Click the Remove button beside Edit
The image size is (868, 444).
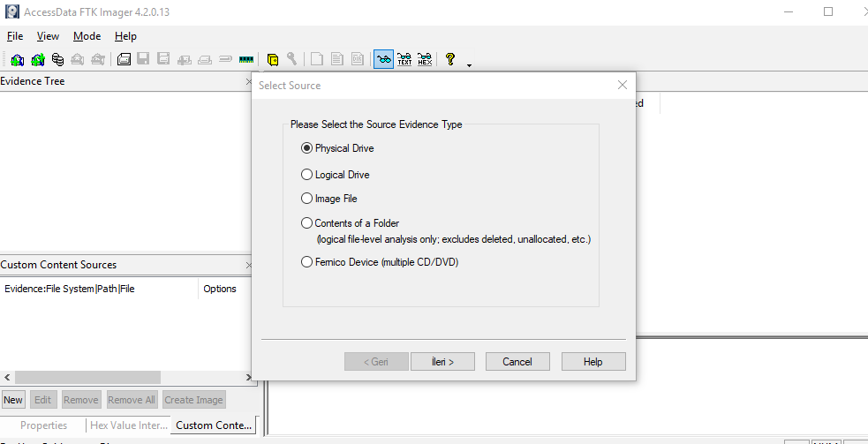point(81,400)
